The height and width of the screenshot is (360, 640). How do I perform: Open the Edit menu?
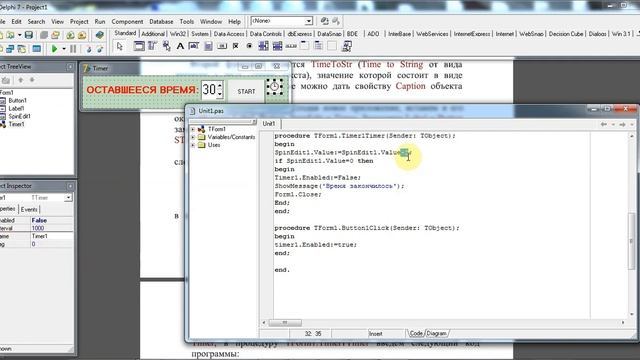pos(16,21)
